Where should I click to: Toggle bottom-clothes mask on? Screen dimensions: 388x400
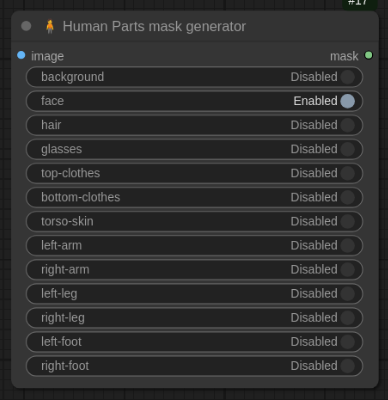[194, 197]
